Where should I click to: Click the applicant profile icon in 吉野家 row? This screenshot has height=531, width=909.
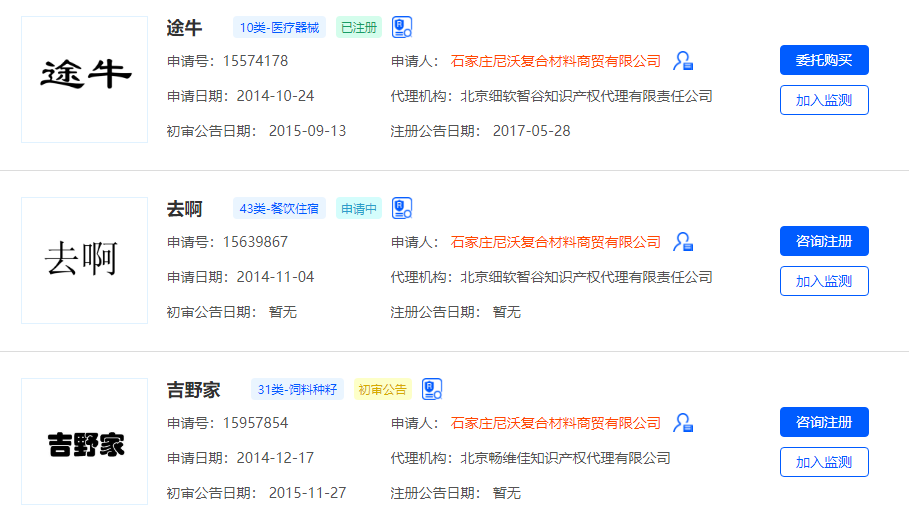click(683, 423)
